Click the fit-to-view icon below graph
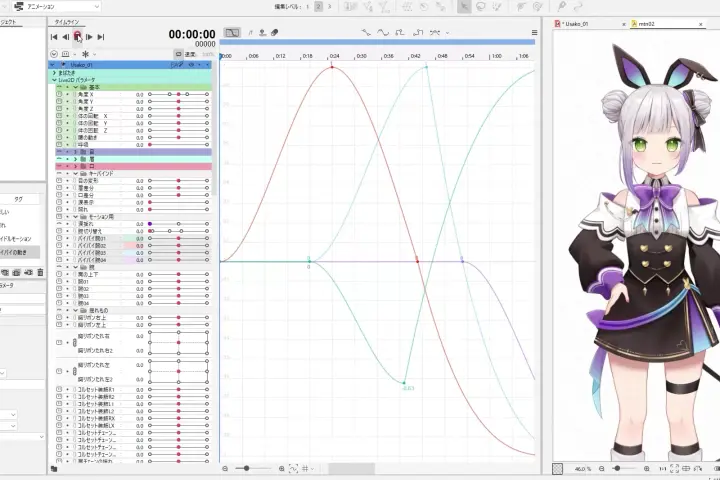This screenshot has height=480, width=720. 293,469
